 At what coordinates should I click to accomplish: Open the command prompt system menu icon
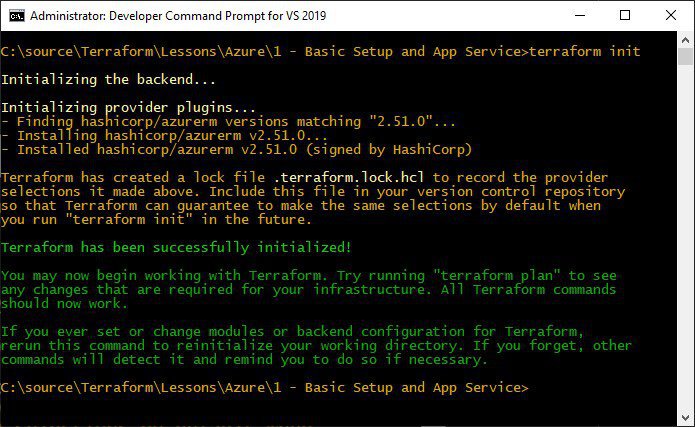(x=17, y=16)
